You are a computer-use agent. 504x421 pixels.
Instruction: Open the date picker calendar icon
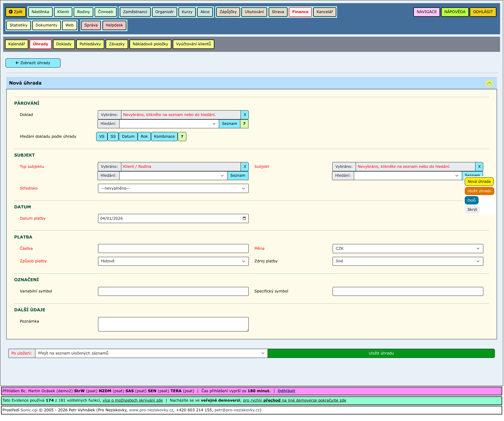(x=244, y=218)
